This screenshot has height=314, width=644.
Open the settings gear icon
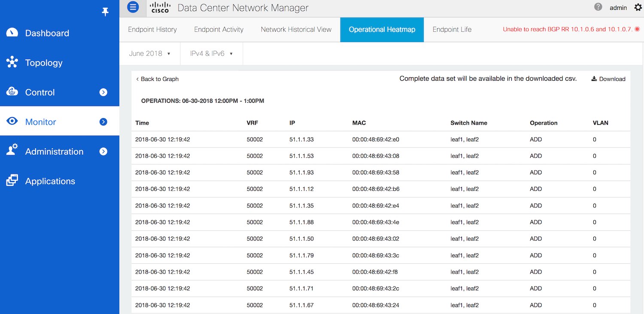pos(637,7)
